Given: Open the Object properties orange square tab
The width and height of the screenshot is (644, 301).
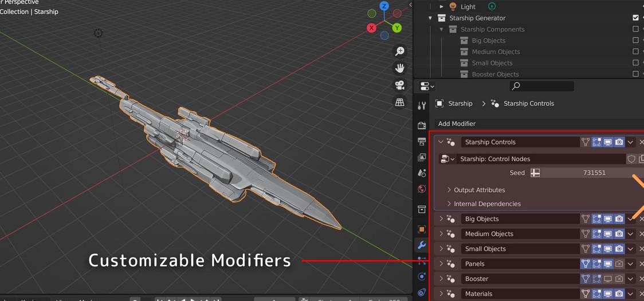Looking at the screenshot, I should coord(422,229).
